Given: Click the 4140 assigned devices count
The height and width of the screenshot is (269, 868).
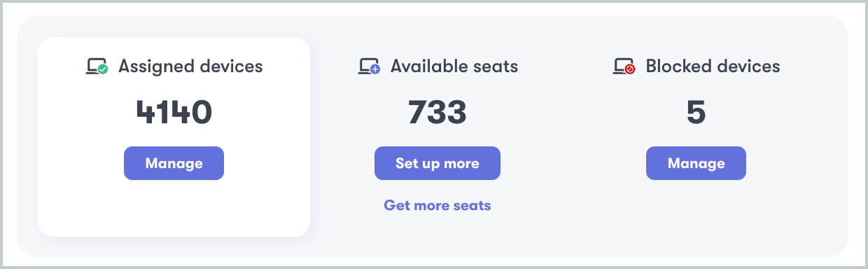Looking at the screenshot, I should coord(174,112).
